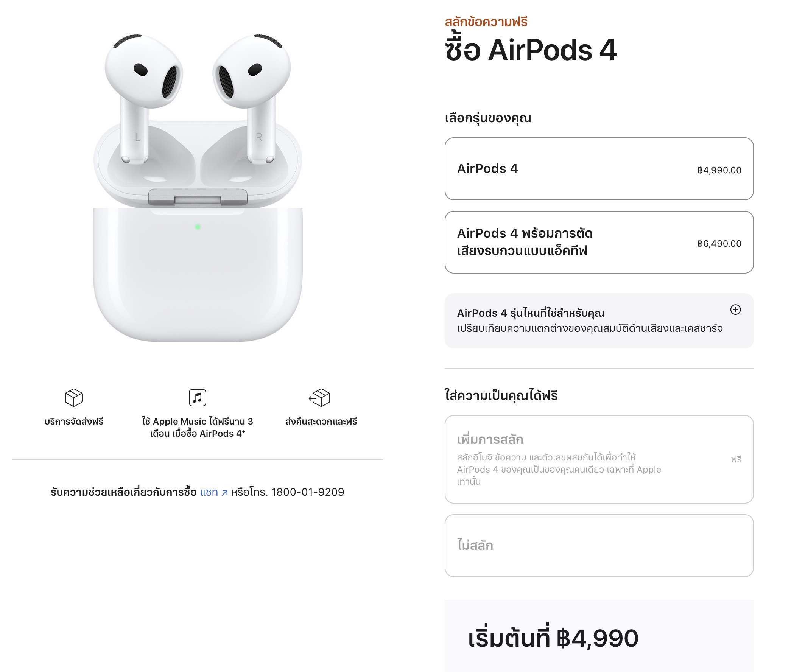The image size is (794, 672).
Task: Click the plus circle icon on compare card
Action: [x=735, y=310]
